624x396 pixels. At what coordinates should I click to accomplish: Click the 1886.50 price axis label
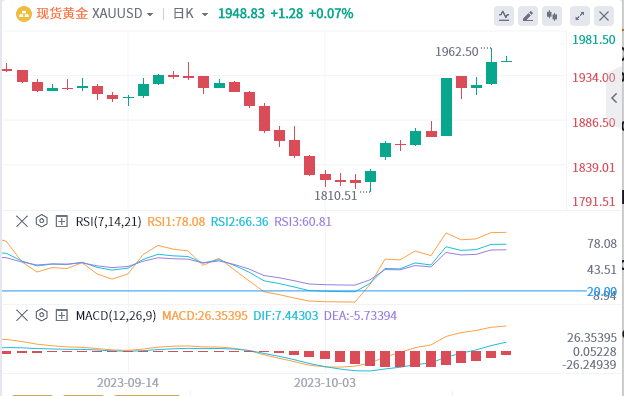(594, 123)
